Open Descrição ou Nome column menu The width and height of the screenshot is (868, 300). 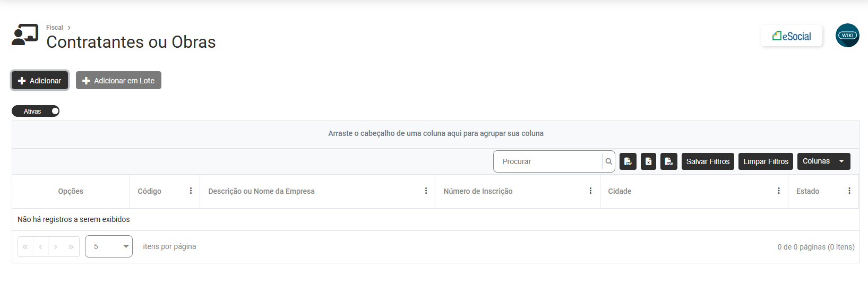426,191
